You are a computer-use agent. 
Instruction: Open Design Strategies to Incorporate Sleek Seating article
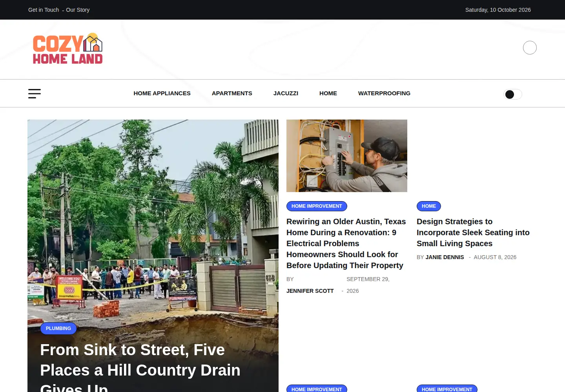pos(473,232)
